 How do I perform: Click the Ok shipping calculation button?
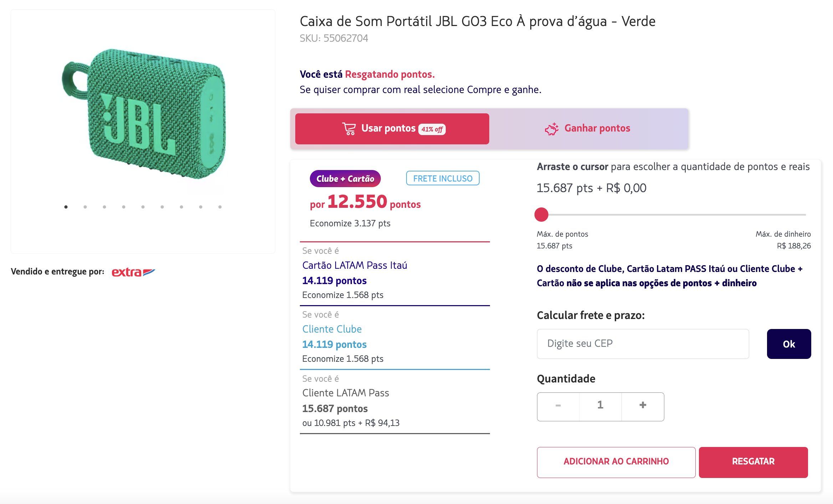[789, 344]
